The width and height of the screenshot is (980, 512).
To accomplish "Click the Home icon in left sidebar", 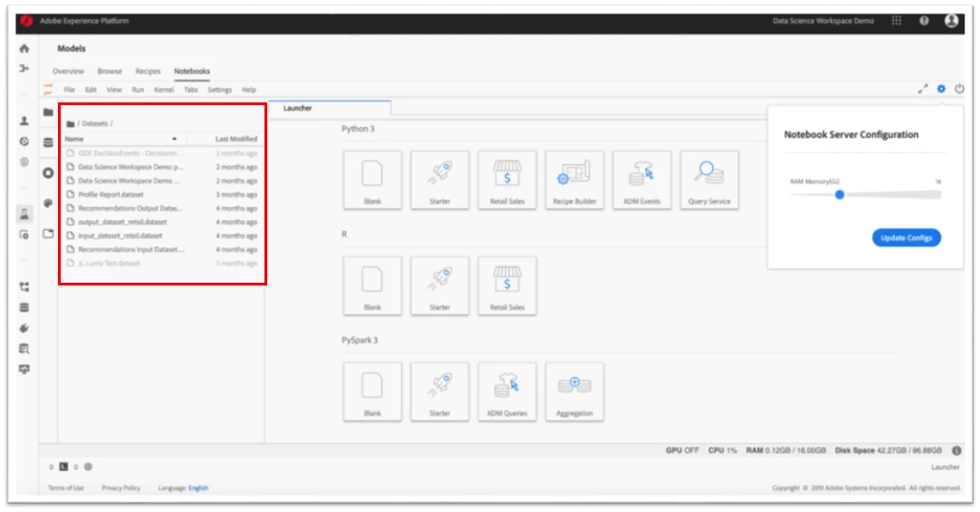I will (x=24, y=48).
